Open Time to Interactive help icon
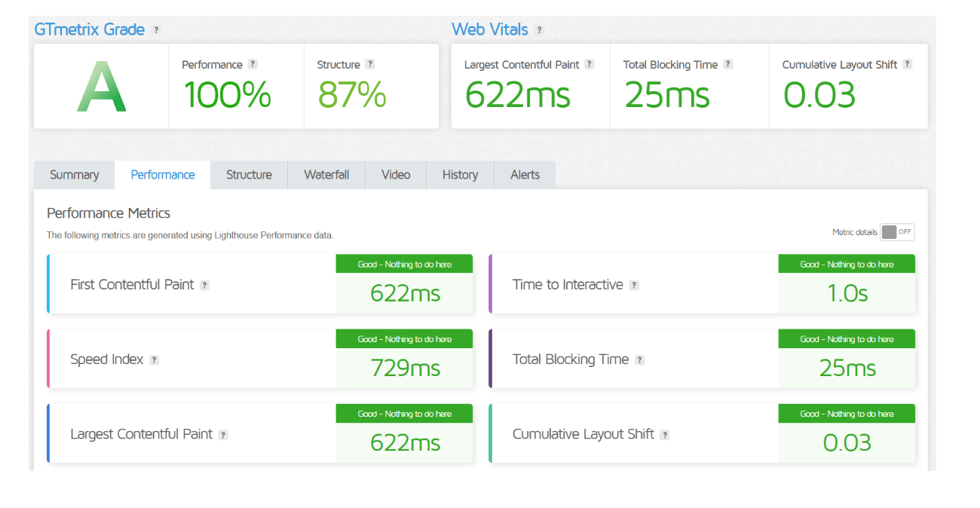 coord(634,286)
